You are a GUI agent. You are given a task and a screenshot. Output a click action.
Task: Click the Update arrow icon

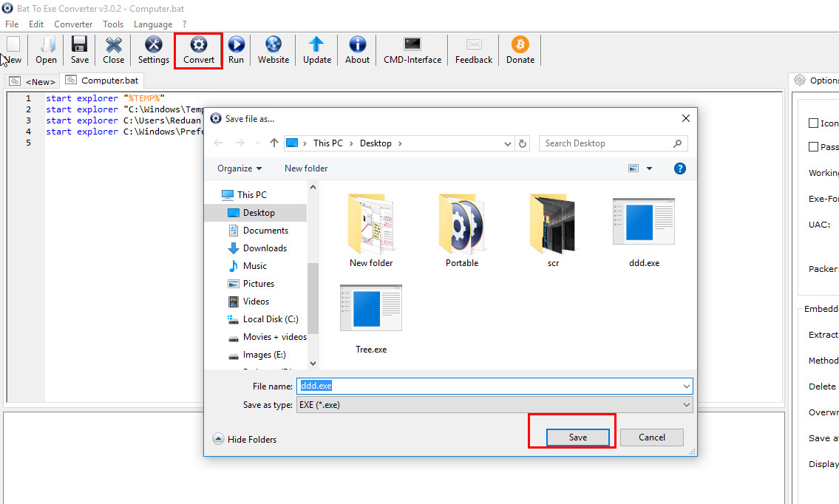point(317,45)
